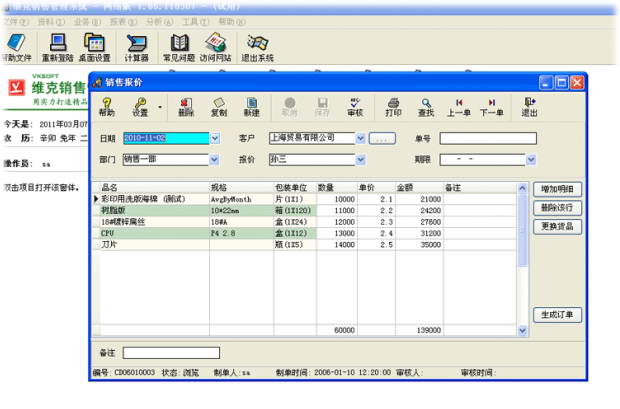This screenshot has width=620, height=409.
Task: Click 帮助 icon in 销售报价 window
Action: click(x=107, y=107)
